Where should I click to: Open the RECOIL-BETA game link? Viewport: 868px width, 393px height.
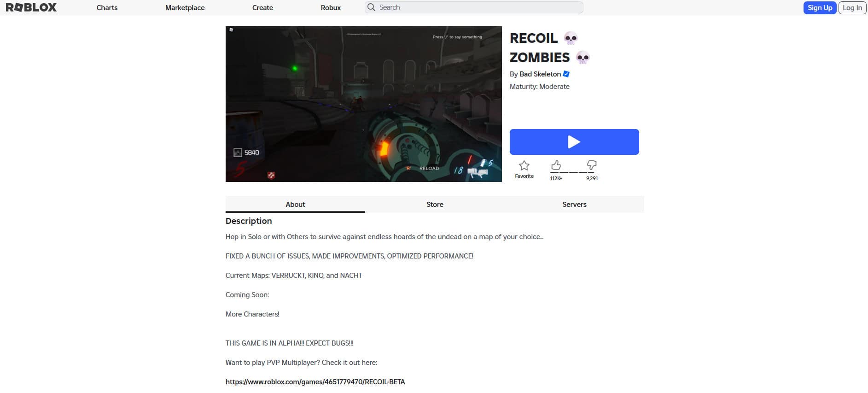315,381
